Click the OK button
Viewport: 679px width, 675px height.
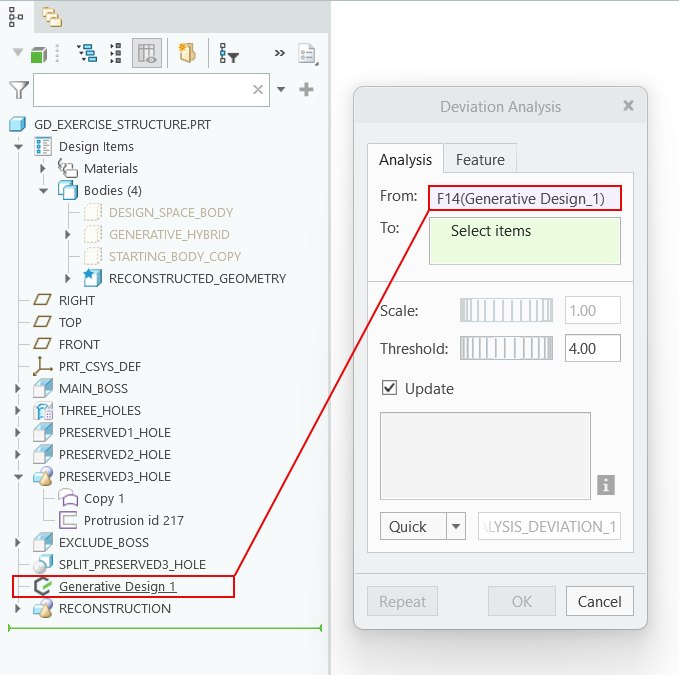(x=522, y=601)
